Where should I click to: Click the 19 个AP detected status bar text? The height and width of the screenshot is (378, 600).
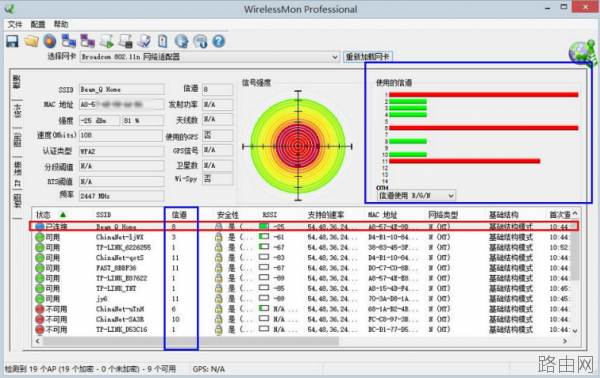(90, 369)
